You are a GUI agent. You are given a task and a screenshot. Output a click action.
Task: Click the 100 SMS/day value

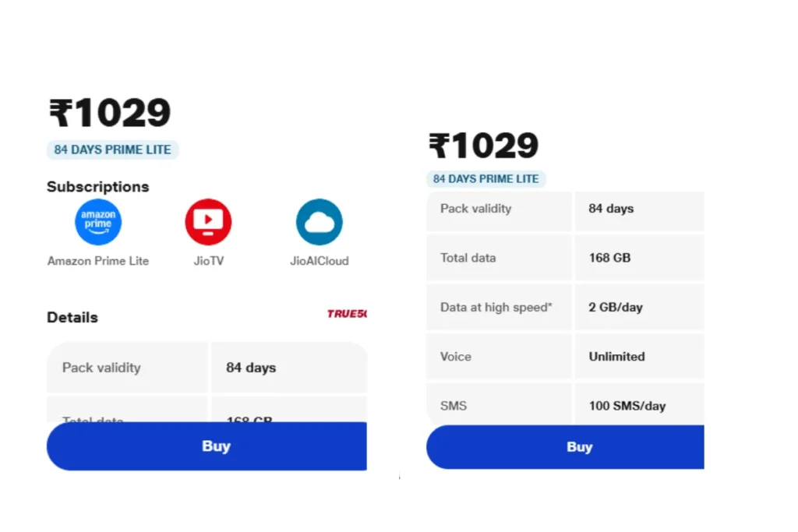pyautogui.click(x=627, y=406)
